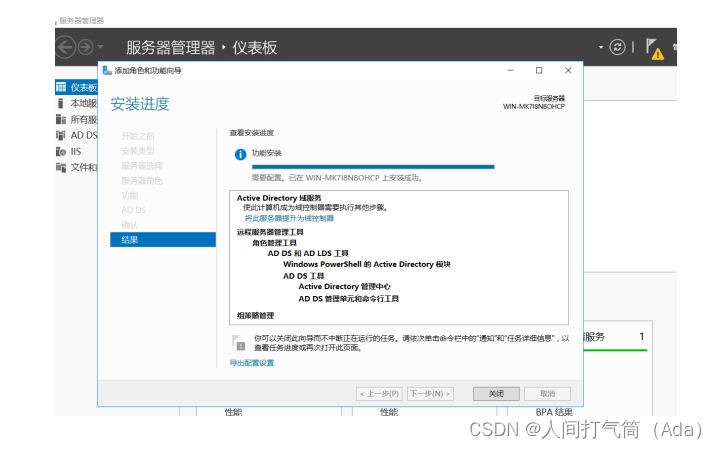Image resolution: width=717 pixels, height=449 pixels.
Task: Open navigation history dropdown next to forward arrow
Action: [x=100, y=47]
